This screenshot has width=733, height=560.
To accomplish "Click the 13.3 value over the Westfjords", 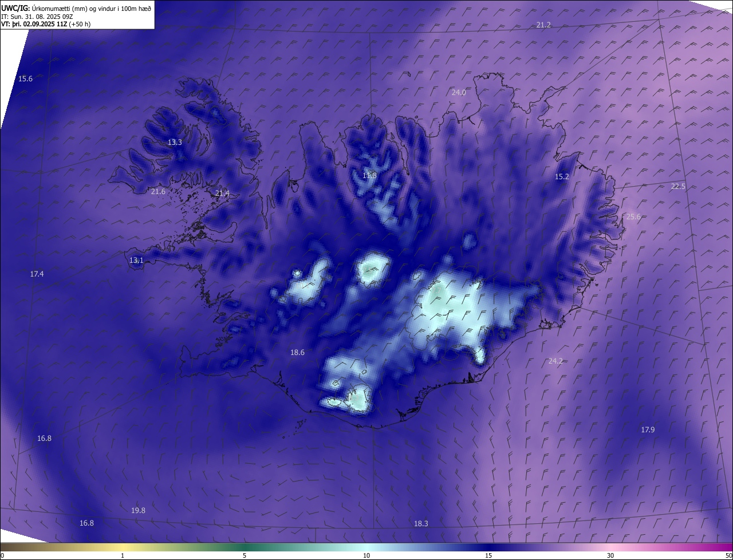I will click(175, 142).
